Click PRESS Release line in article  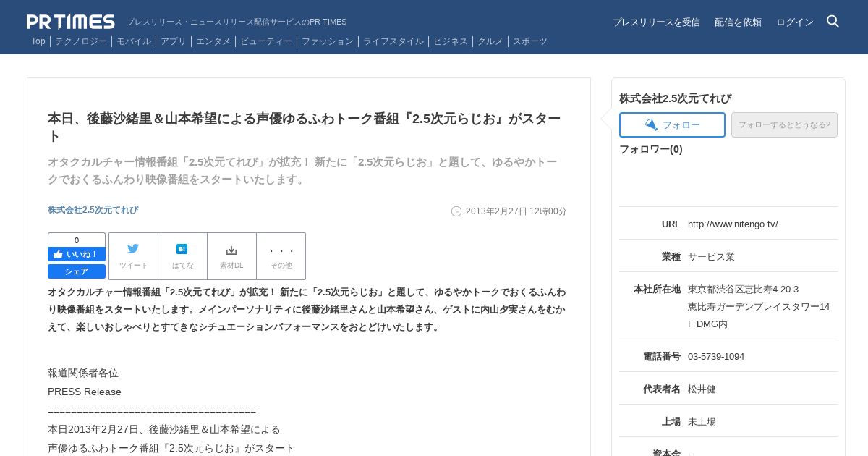pyautogui.click(x=85, y=392)
